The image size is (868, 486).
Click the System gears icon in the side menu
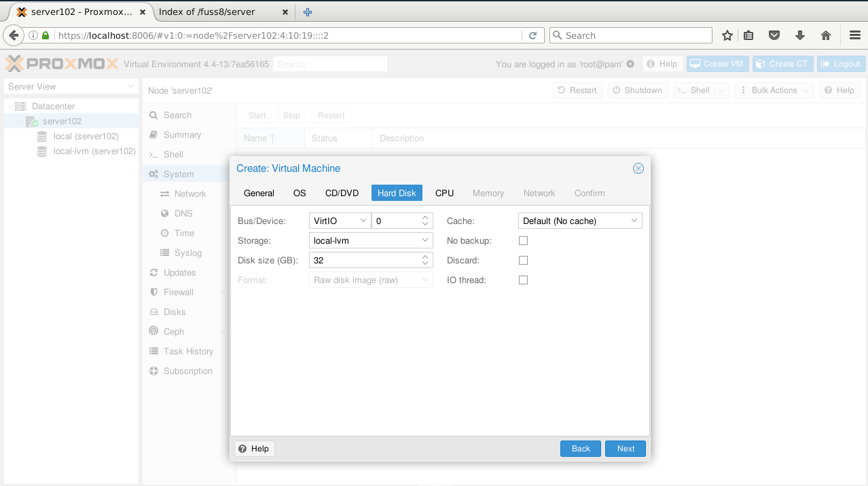(154, 174)
